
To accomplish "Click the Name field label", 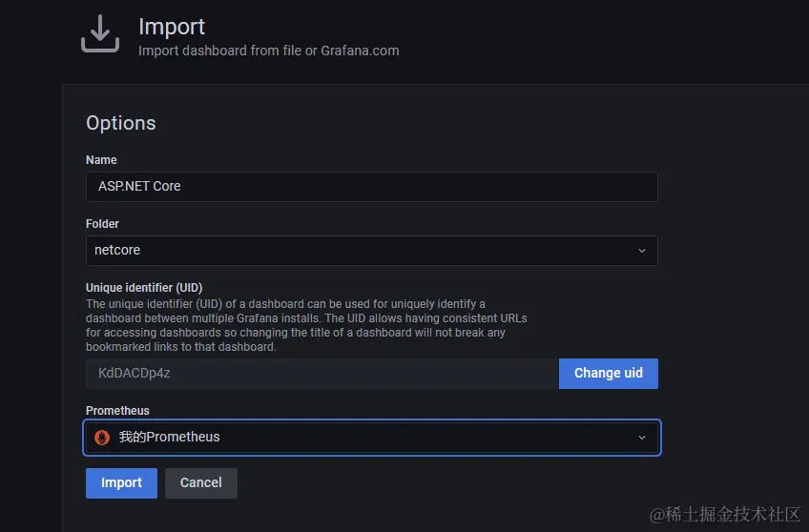I will pos(101,160).
